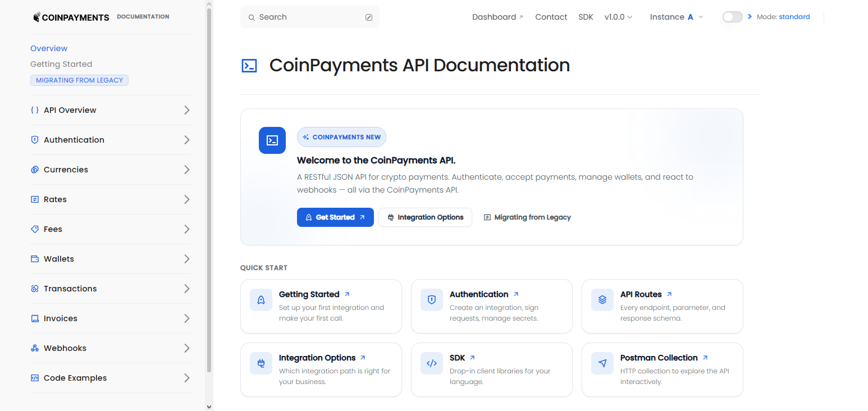Screen dimensions: 868x411
Task: Open the Authentication quick start card
Action: (492, 307)
